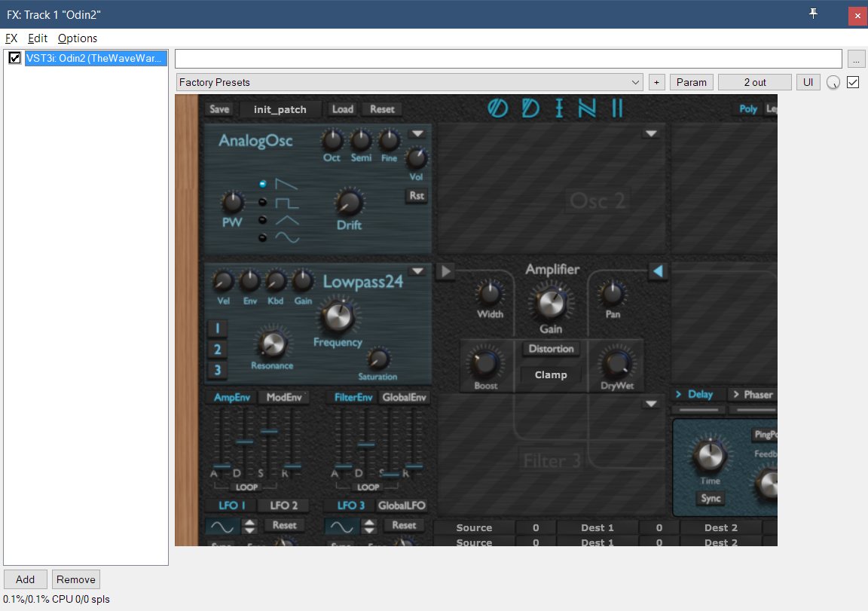Image resolution: width=868 pixels, height=611 pixels.
Task: Click the Save patch button
Action: pos(219,109)
